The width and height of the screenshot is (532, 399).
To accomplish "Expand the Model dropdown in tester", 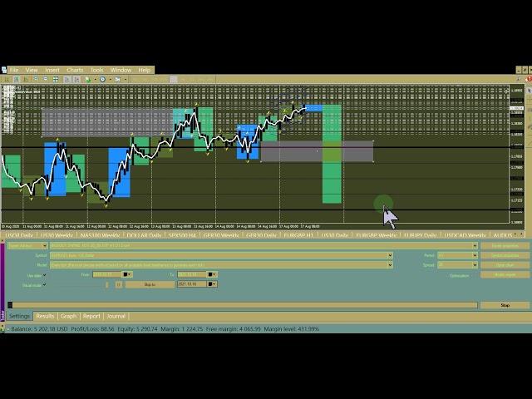I will [x=390, y=265].
